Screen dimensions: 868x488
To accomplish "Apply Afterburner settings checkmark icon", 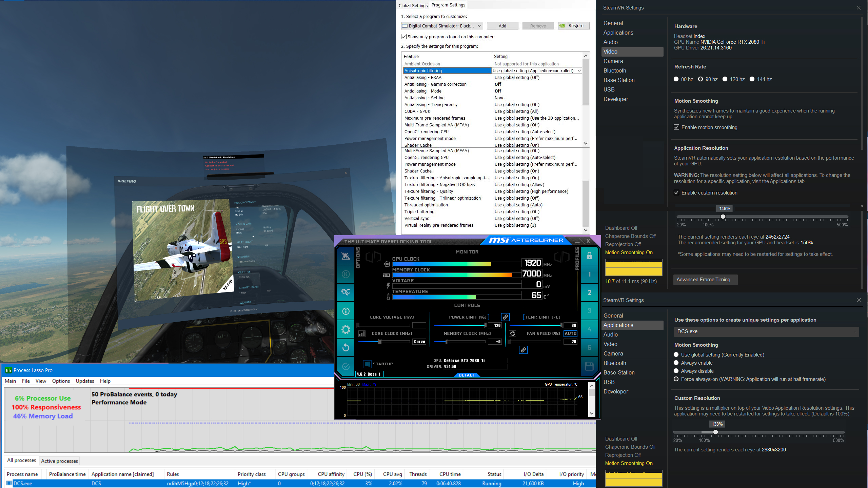I will 346,366.
